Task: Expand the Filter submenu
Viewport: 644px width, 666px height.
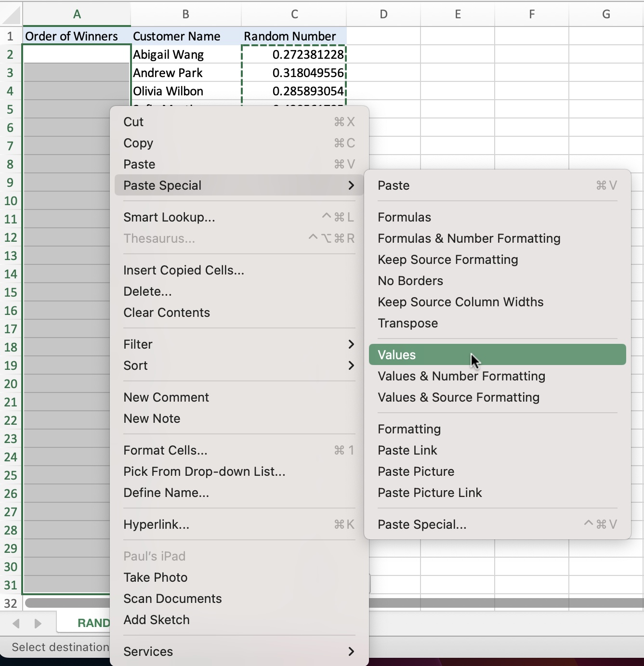Action: point(239,344)
